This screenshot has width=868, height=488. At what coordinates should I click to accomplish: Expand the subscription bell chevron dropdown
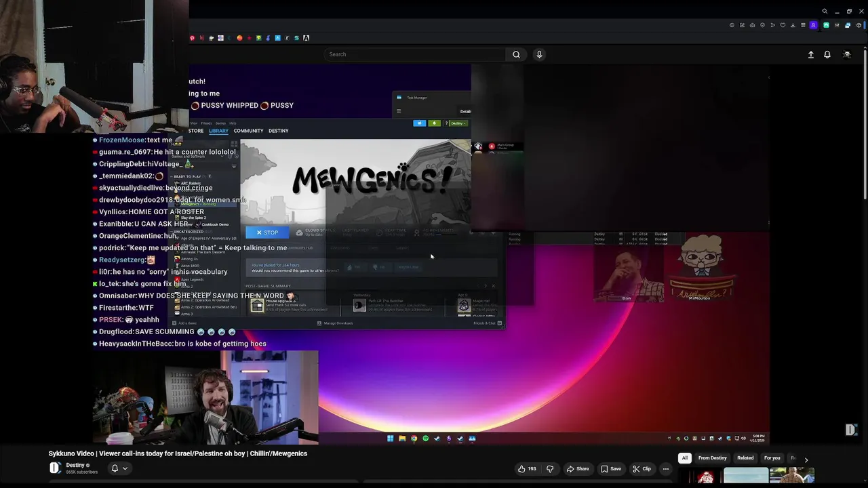click(125, 468)
